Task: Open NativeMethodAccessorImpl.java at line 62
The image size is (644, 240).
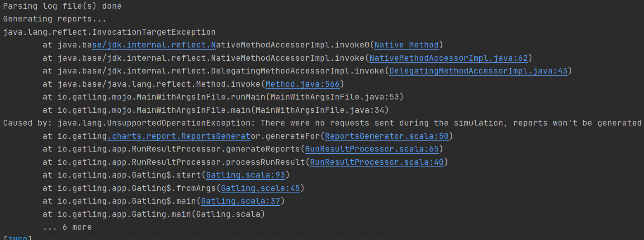Action: click(449, 57)
